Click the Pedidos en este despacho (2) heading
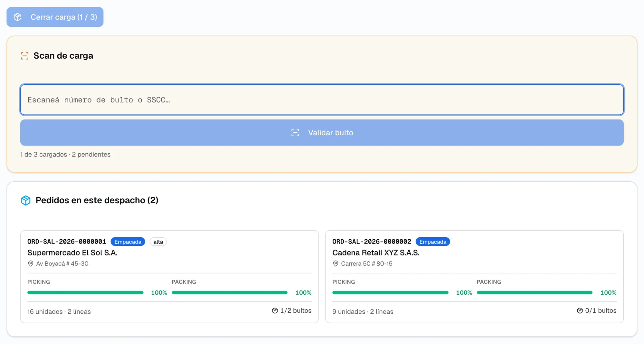 (x=97, y=200)
